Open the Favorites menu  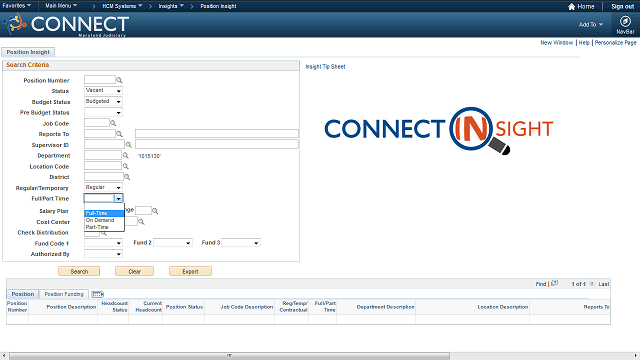click(x=17, y=6)
